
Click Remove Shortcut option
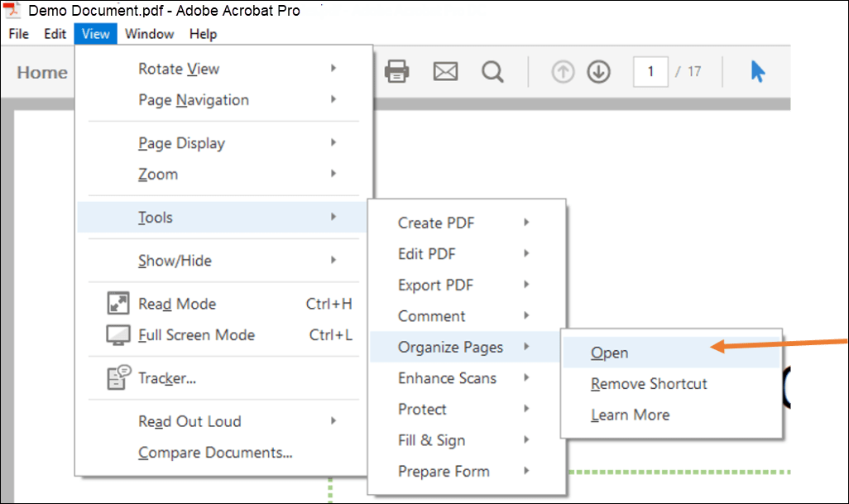point(671,383)
